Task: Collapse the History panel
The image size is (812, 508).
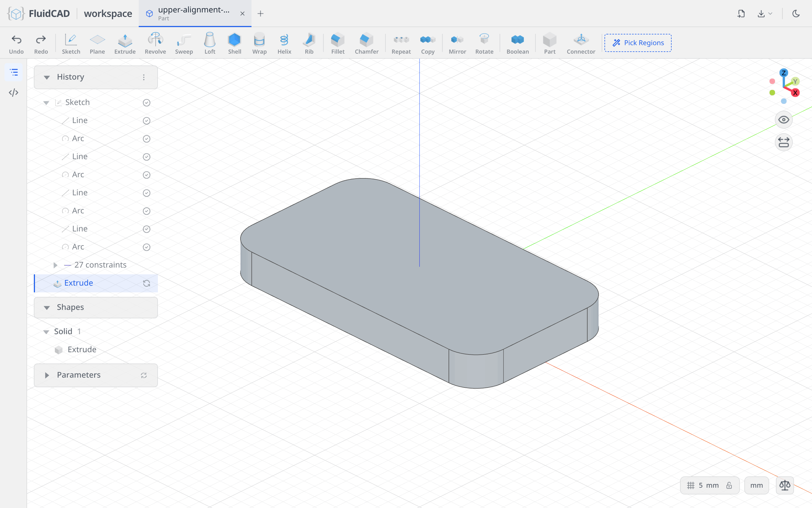Action: tap(47, 77)
